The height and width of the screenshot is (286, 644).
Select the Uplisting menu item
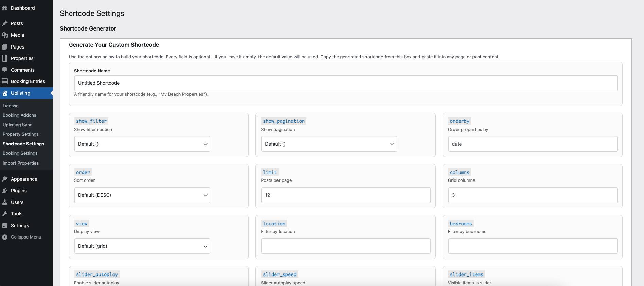click(26, 93)
